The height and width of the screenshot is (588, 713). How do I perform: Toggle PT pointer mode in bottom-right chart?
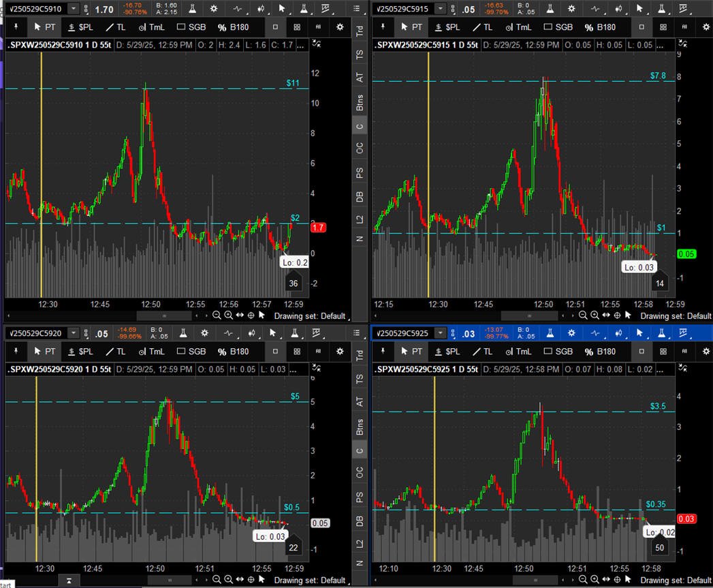(x=411, y=352)
